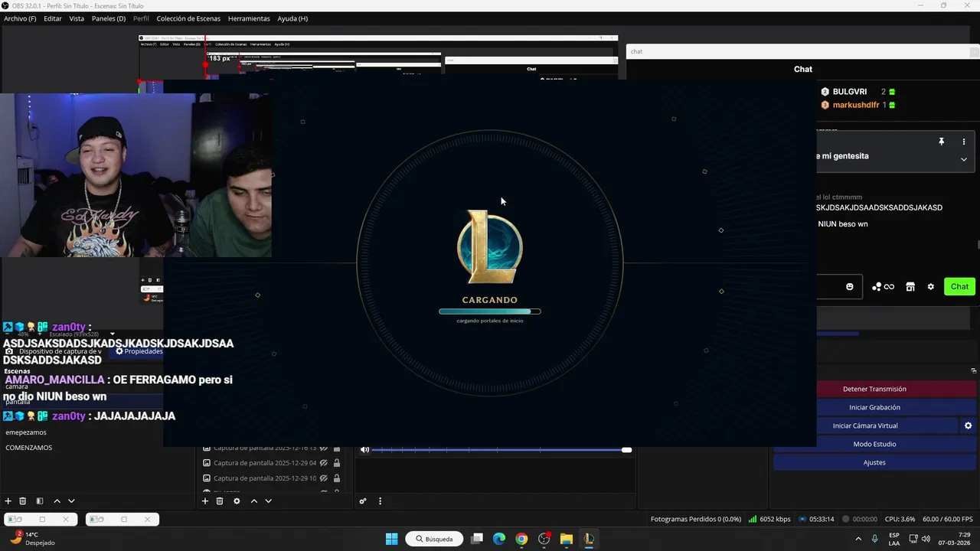The width and height of the screenshot is (980, 551).
Task: Collapse the controls dock header icon
Action: [x=973, y=371]
